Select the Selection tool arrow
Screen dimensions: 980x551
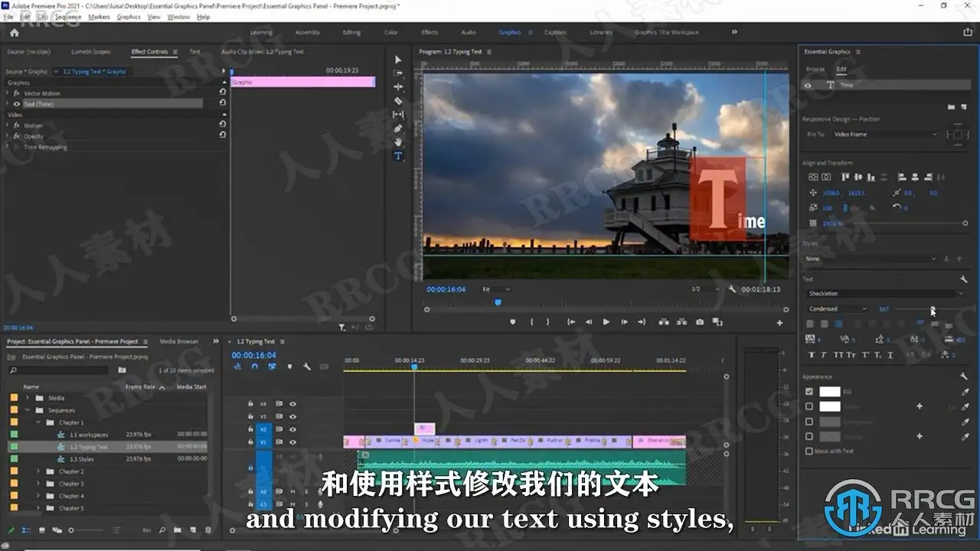click(x=397, y=60)
